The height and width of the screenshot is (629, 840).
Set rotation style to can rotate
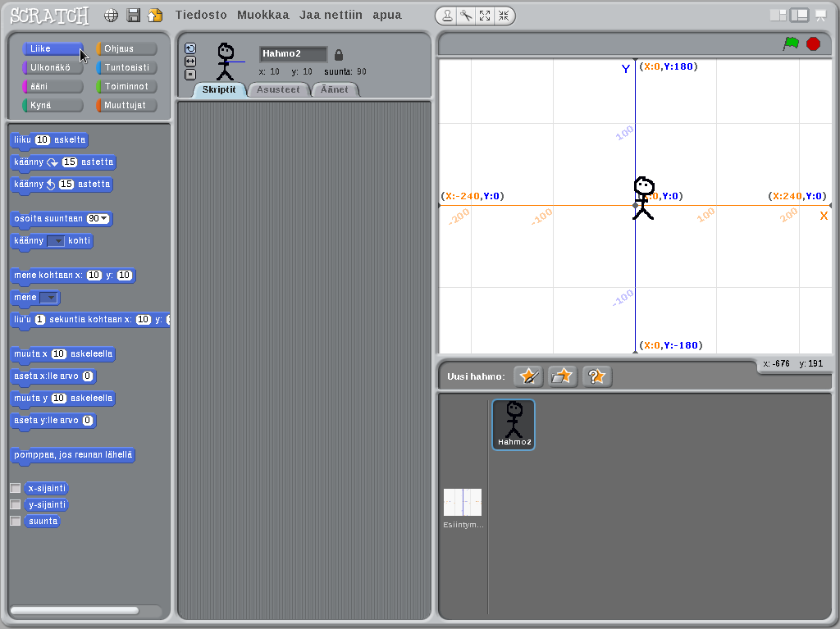click(190, 48)
